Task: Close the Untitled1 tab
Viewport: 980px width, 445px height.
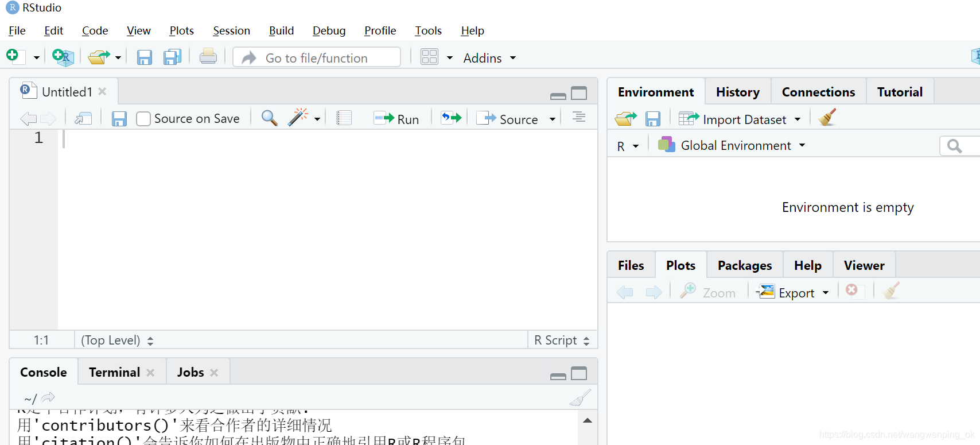Action: pos(102,91)
